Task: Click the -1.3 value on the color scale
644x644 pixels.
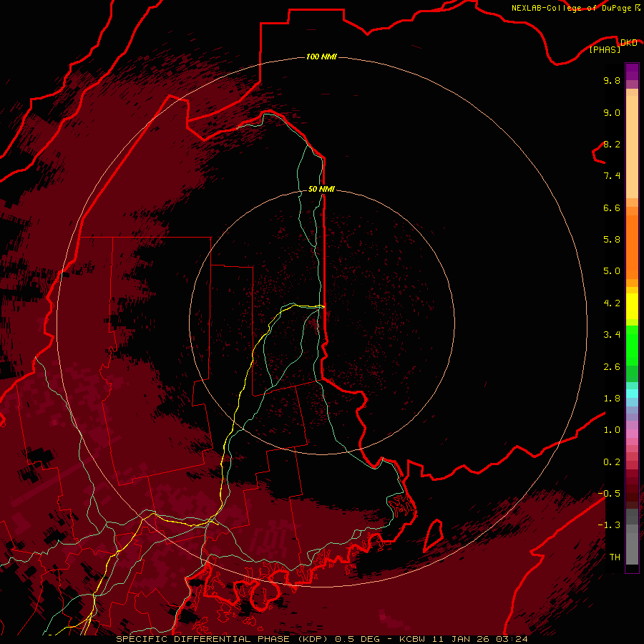Action: (x=609, y=525)
